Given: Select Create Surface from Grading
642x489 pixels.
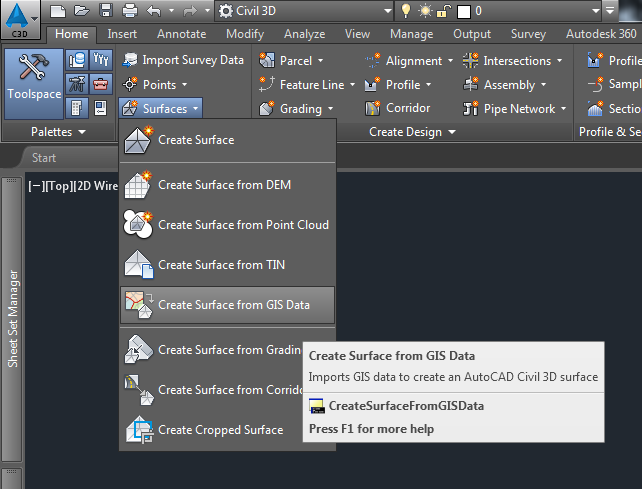Looking at the screenshot, I should 211,350.
